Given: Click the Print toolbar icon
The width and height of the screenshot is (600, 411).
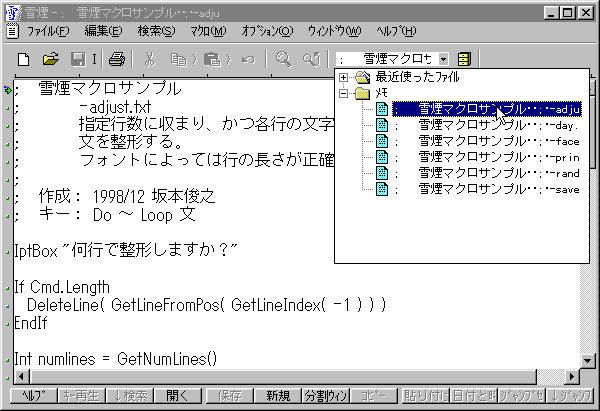Looking at the screenshot, I should point(117,59).
